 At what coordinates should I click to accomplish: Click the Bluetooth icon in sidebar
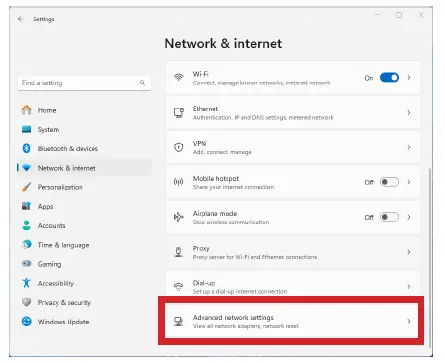tap(26, 148)
